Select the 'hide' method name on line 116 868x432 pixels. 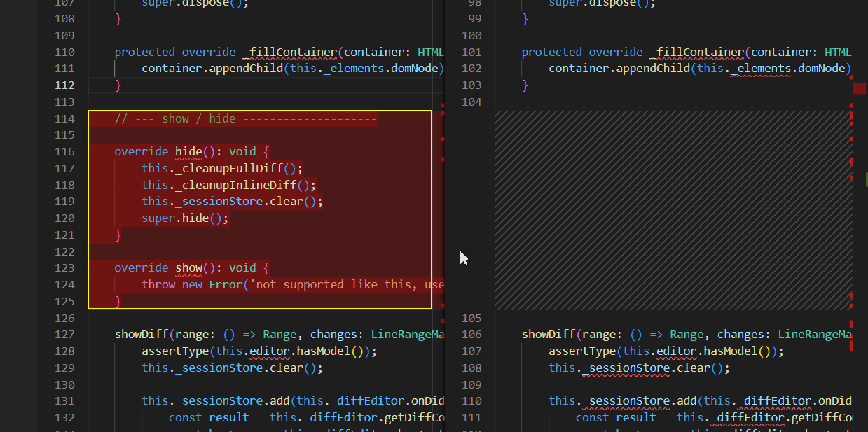pyautogui.click(x=188, y=151)
